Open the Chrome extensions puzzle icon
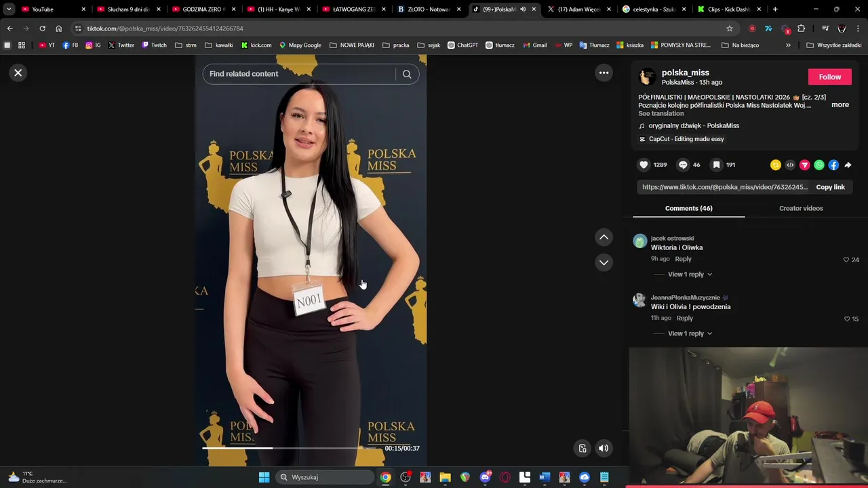868x488 pixels. (x=801, y=28)
